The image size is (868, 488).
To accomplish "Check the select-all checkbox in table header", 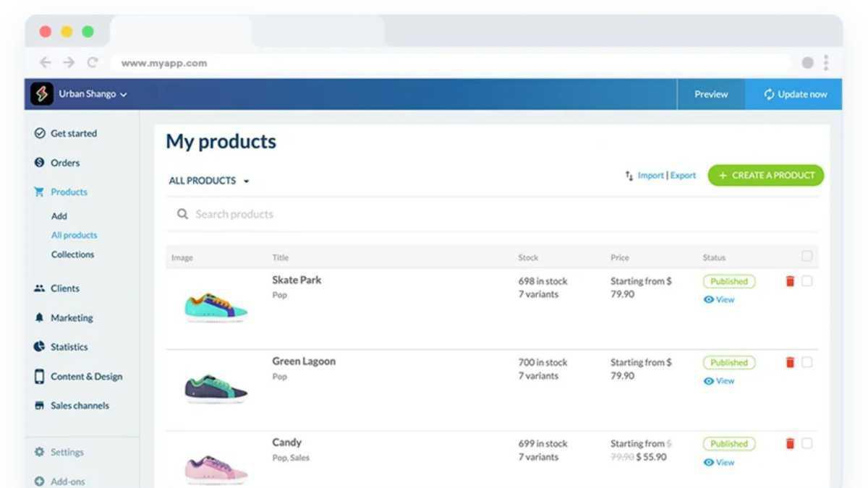I will point(807,256).
